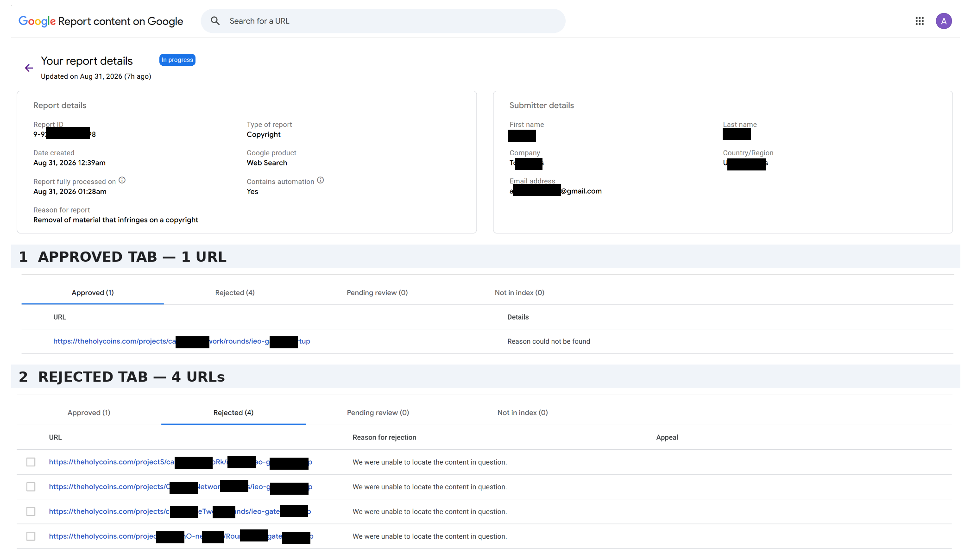Click the 'Details' column header

click(518, 317)
